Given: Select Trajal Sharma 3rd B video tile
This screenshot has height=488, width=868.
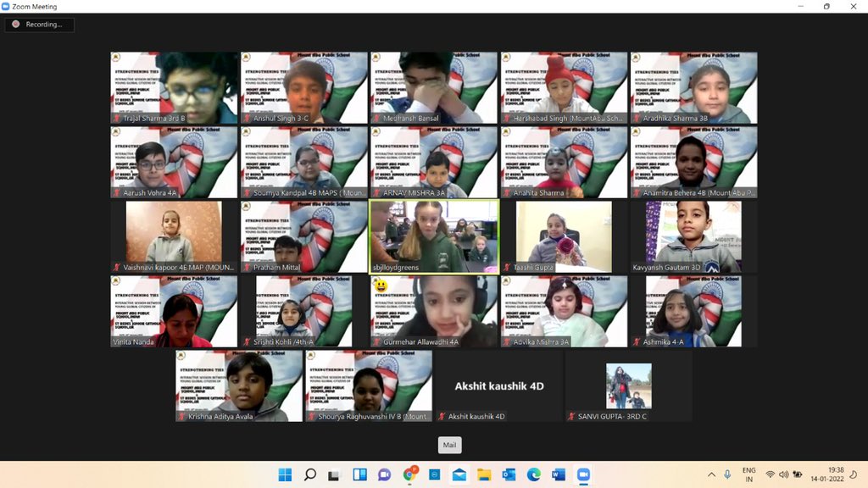Looking at the screenshot, I should [174, 87].
